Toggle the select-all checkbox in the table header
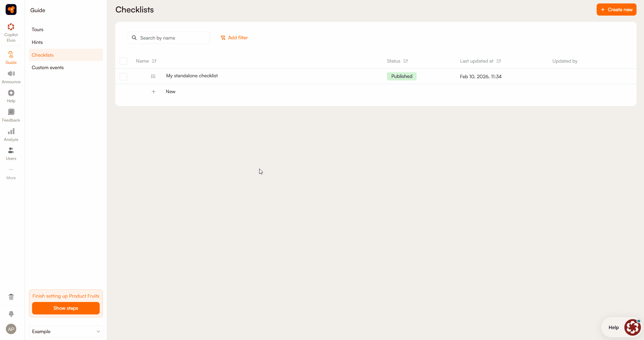The height and width of the screenshot is (340, 644). click(x=123, y=61)
